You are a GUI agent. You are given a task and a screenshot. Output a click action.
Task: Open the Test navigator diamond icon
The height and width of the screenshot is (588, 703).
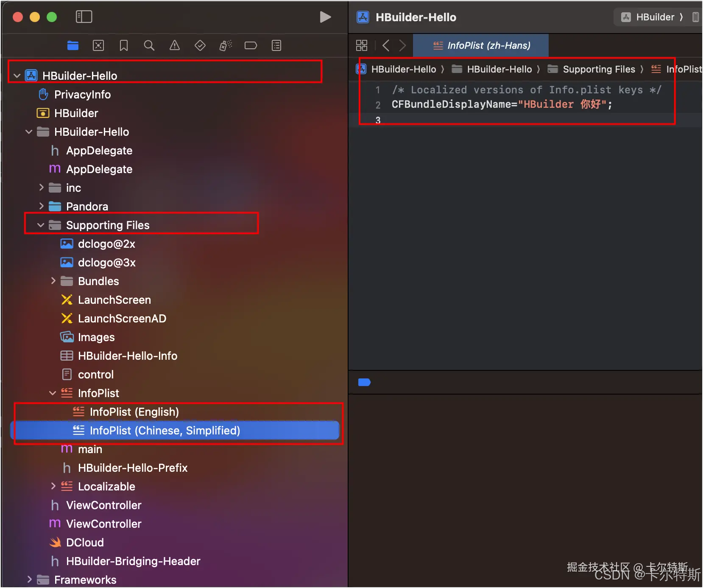(x=200, y=45)
